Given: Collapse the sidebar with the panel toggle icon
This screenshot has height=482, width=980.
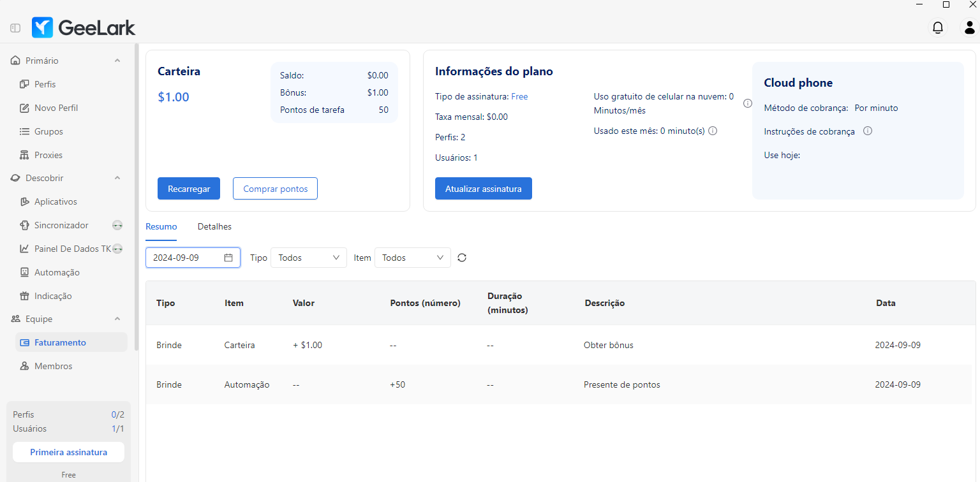Looking at the screenshot, I should (x=15, y=28).
